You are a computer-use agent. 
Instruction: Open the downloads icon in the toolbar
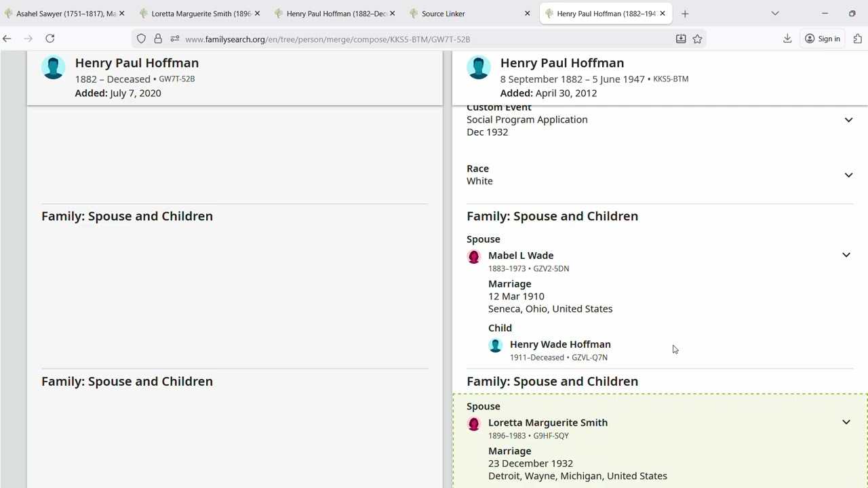(787, 39)
